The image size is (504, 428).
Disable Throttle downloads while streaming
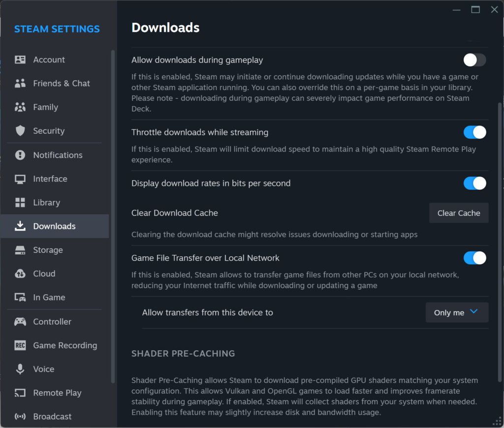(x=474, y=132)
